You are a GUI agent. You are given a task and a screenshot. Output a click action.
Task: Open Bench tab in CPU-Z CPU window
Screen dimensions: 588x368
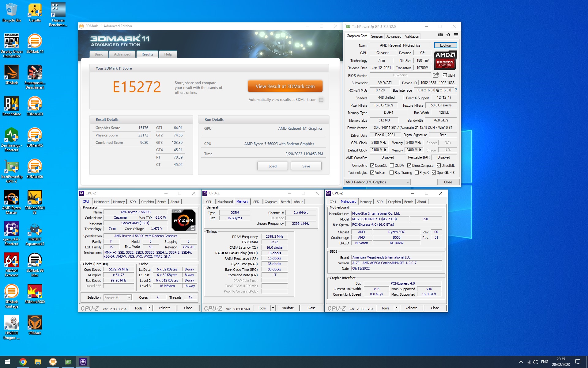click(x=162, y=202)
